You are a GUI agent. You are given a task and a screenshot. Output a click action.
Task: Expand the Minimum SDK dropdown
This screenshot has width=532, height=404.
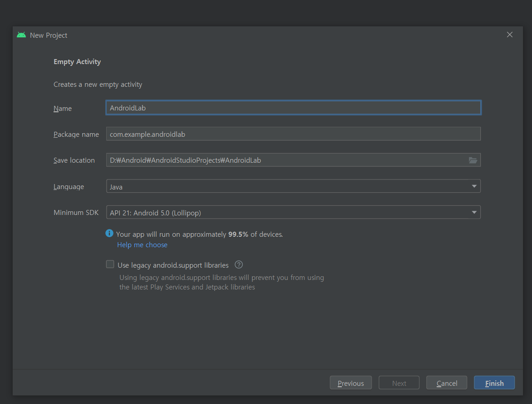pyautogui.click(x=294, y=212)
